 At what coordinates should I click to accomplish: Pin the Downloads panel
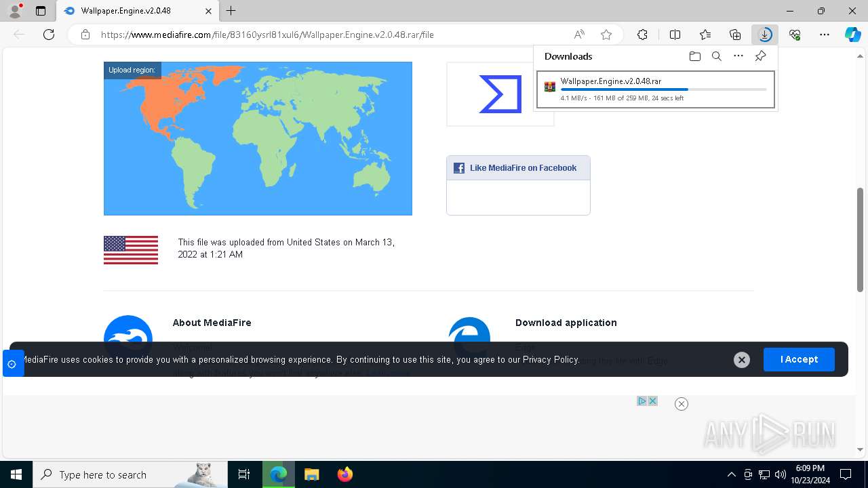point(760,56)
